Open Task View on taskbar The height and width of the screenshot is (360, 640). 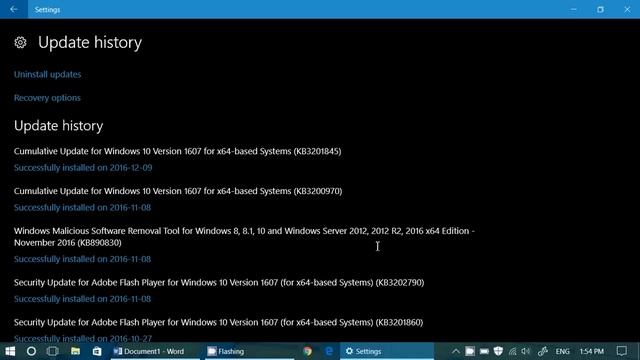pos(53,351)
